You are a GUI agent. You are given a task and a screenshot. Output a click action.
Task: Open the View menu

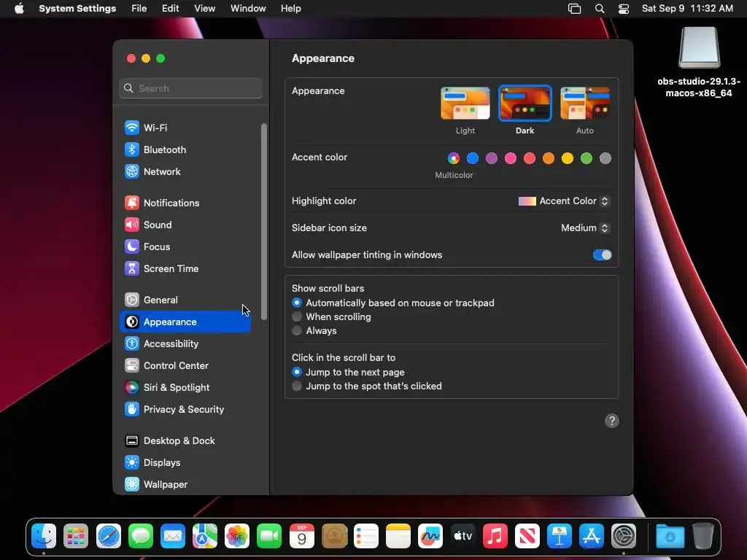[204, 9]
